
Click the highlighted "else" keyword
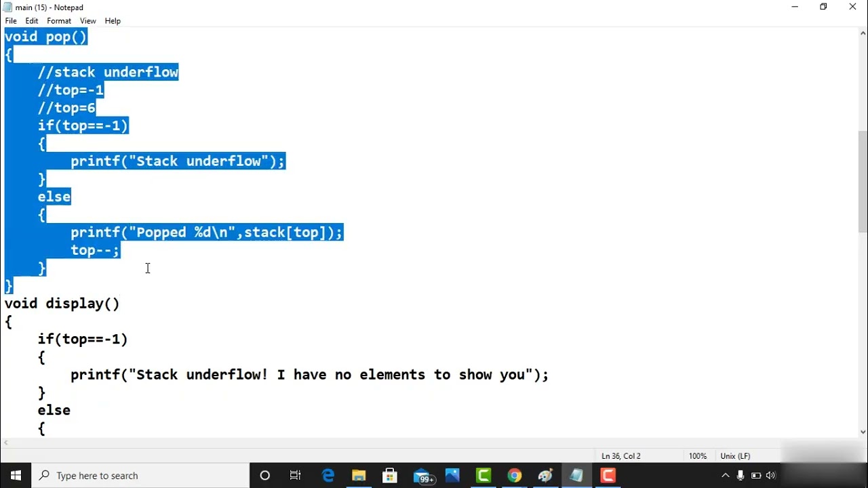pos(54,197)
